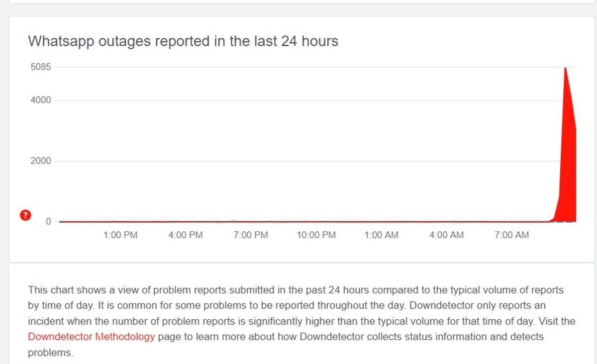Image resolution: width=597 pixels, height=364 pixels.
Task: Click the baseline near 10:00 PM
Action: 316,221
